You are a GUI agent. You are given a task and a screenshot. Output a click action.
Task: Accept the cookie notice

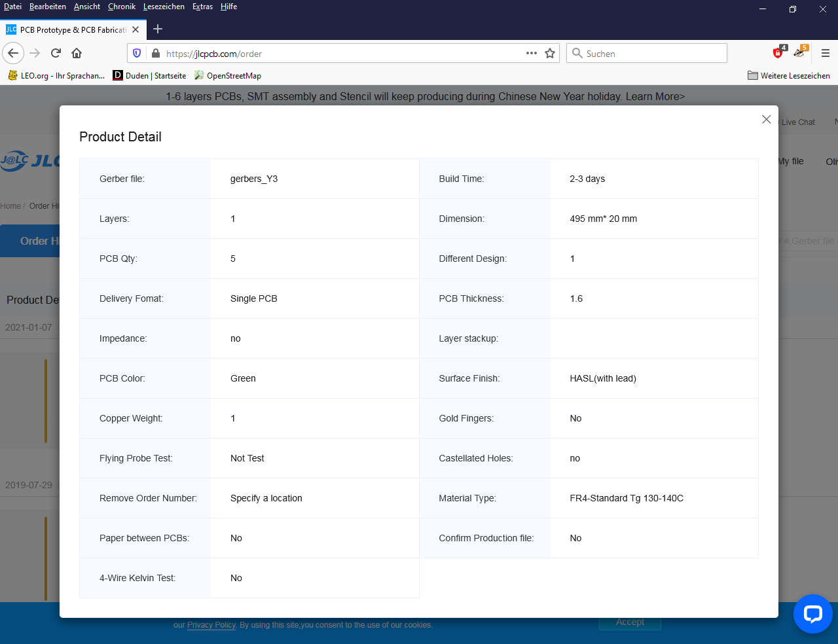(x=630, y=622)
